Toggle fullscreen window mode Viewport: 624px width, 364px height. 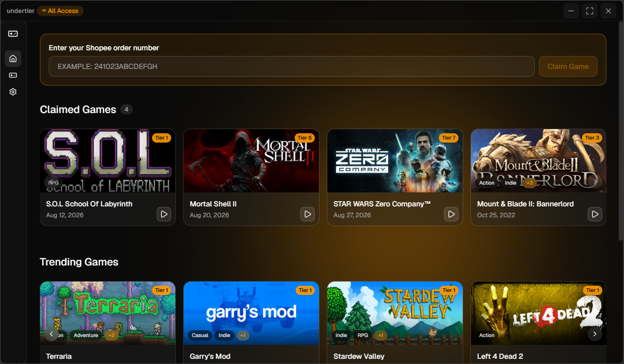[590, 11]
